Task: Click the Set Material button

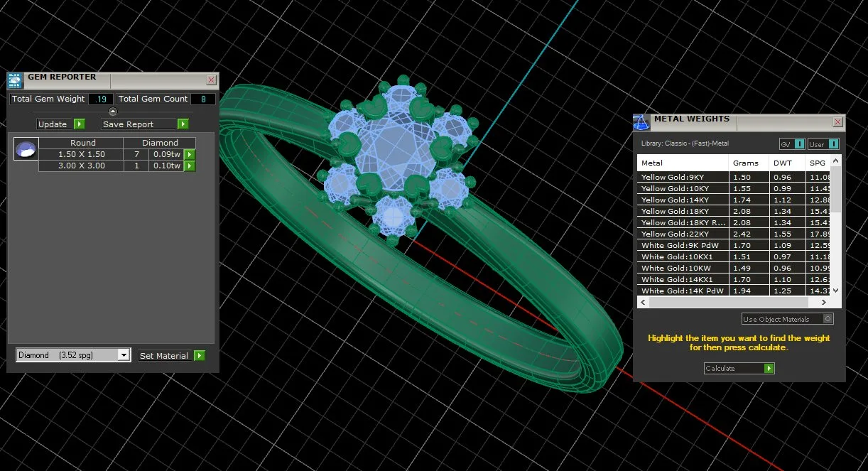Action: tap(172, 356)
